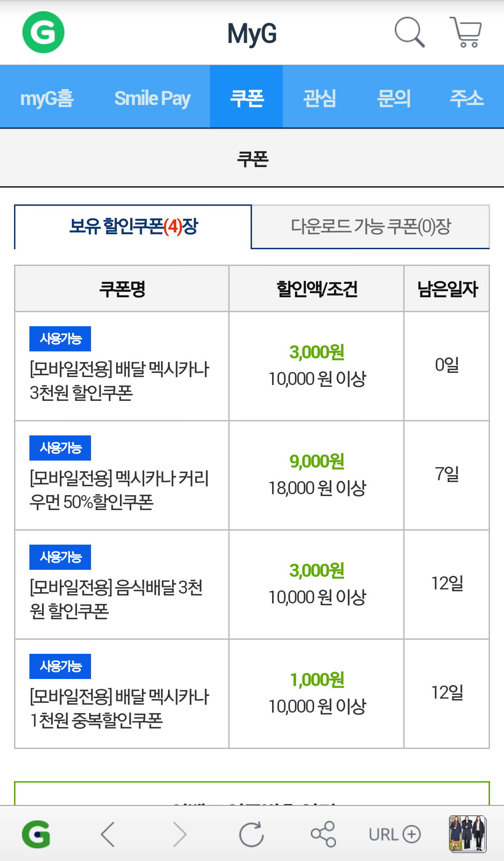Go to the 문의 tab
Viewport: 504px width, 861px height.
pyautogui.click(x=394, y=98)
